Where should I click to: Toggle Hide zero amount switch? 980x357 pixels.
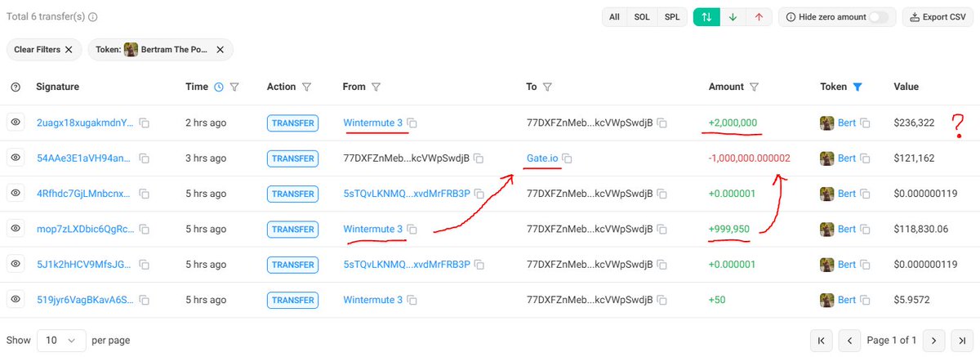pyautogui.click(x=878, y=16)
